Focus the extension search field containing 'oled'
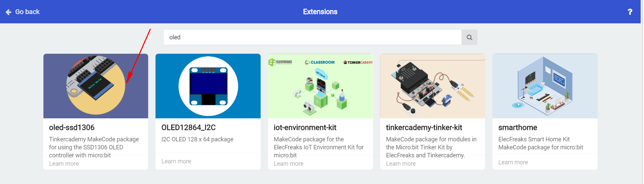Image resolution: width=644 pixels, height=184 pixels. coord(312,37)
